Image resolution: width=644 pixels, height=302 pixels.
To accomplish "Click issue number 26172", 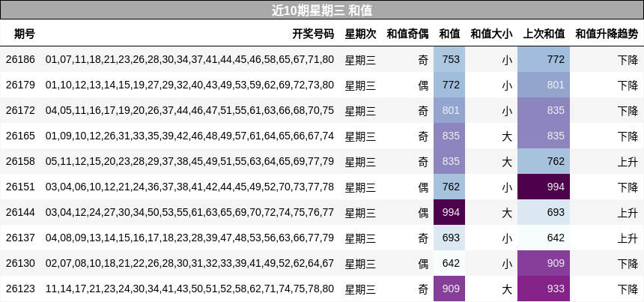I will coord(20,110).
